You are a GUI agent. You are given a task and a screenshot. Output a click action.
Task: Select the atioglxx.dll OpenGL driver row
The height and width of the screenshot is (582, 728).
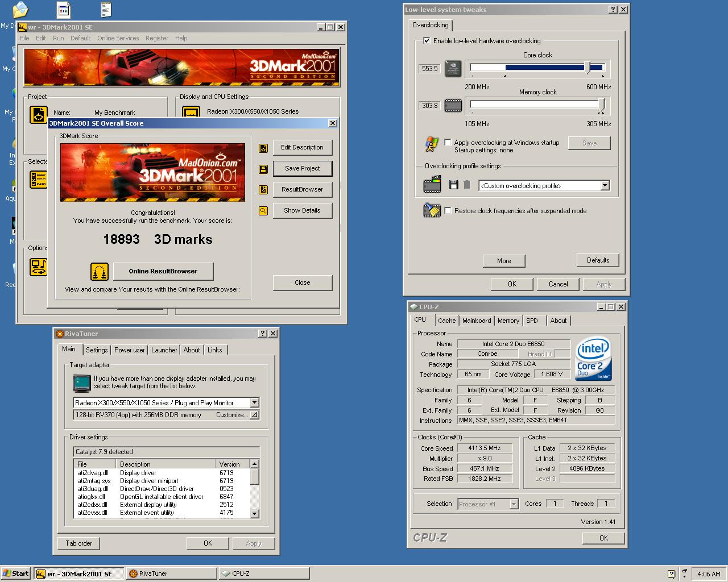click(x=162, y=497)
